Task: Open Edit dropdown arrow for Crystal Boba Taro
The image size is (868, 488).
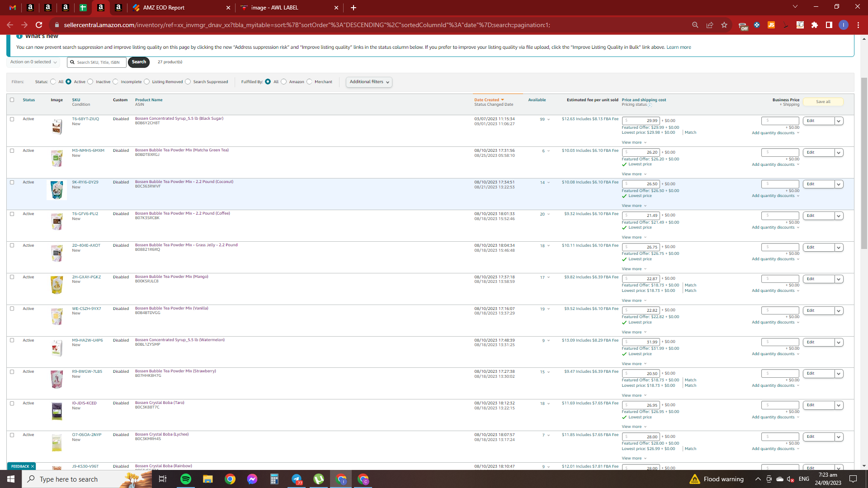Action: pyautogui.click(x=839, y=405)
